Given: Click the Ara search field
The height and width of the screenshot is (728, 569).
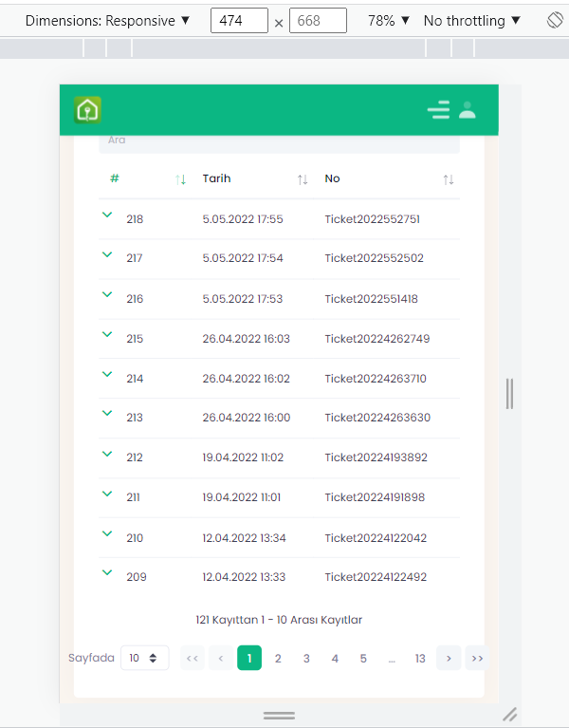Looking at the screenshot, I should pyautogui.click(x=279, y=142).
